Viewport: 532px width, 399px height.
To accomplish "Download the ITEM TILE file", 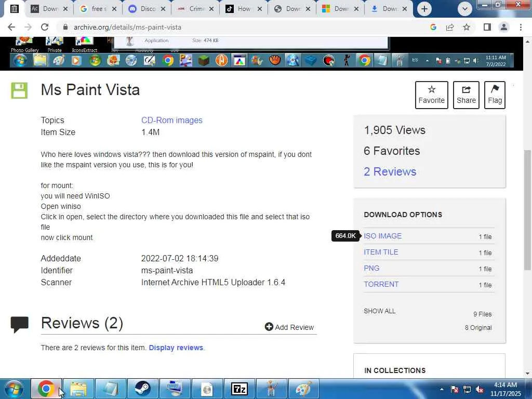I will coord(381,252).
